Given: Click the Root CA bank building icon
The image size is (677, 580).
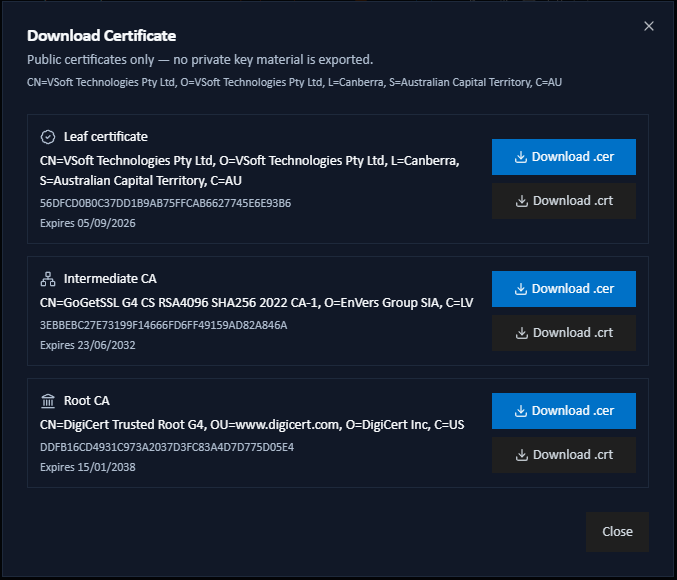Looking at the screenshot, I should (48, 401).
